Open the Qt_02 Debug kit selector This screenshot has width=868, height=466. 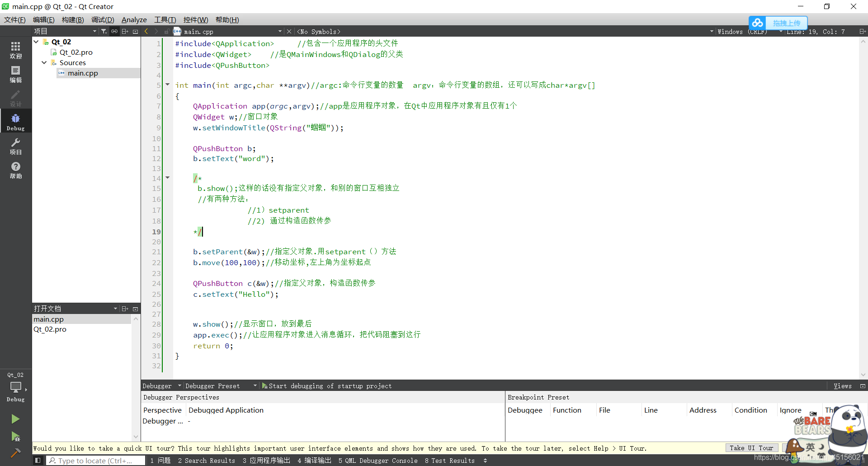point(16,387)
